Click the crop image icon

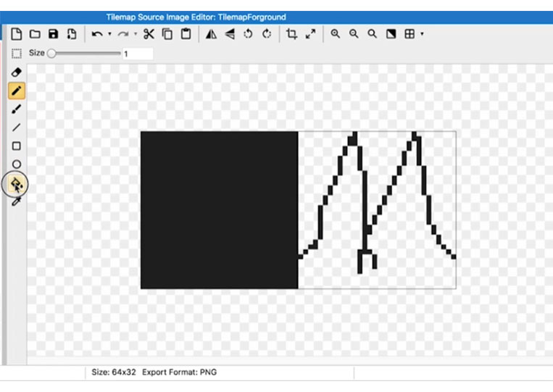(291, 34)
